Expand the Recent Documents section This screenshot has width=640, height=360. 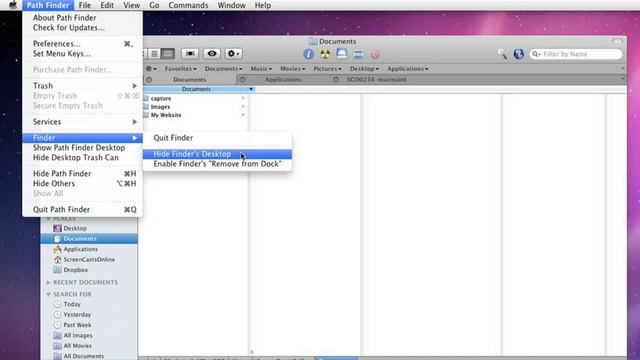(48, 282)
